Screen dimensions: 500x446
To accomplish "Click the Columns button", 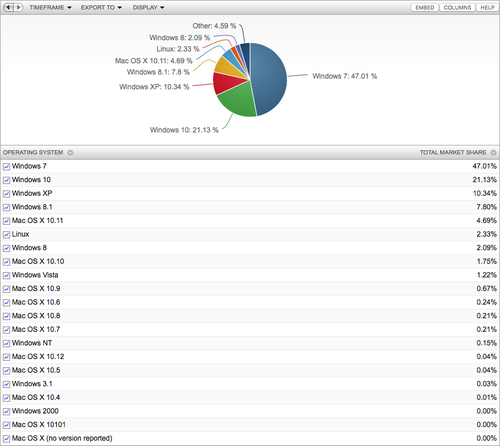I will 457,7.
